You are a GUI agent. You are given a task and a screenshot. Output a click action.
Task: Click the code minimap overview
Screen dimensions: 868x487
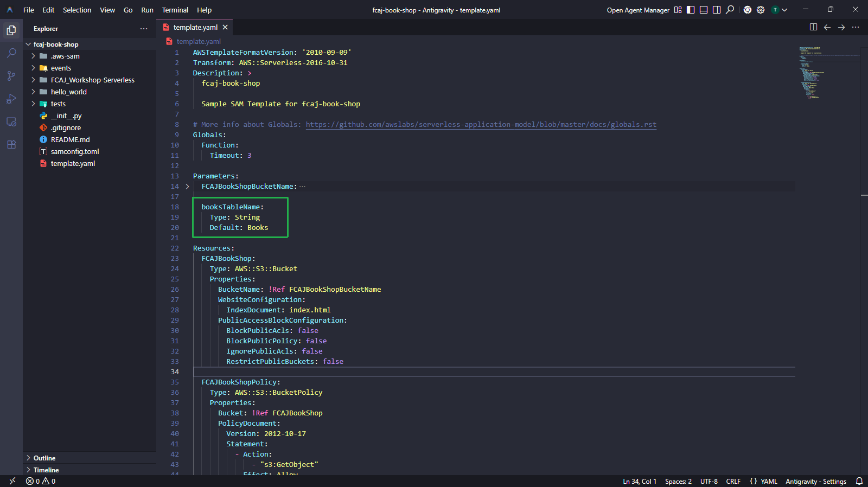[x=828, y=73]
